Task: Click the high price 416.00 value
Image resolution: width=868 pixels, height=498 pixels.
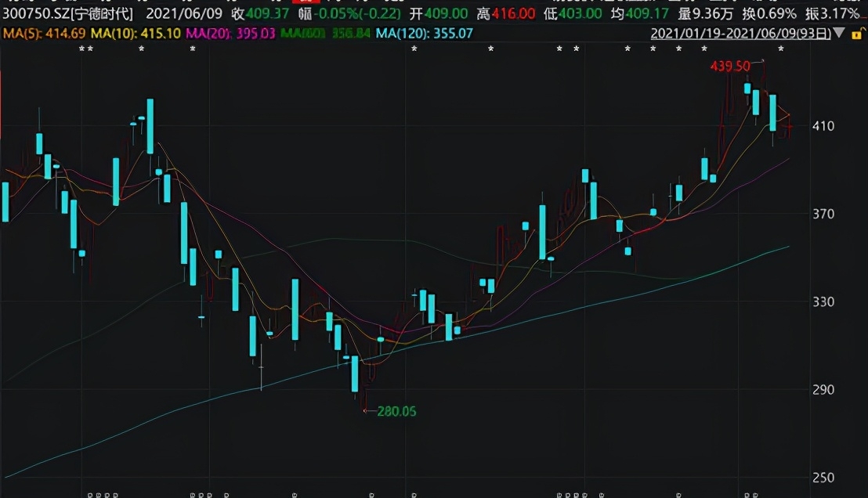Action: (513, 14)
